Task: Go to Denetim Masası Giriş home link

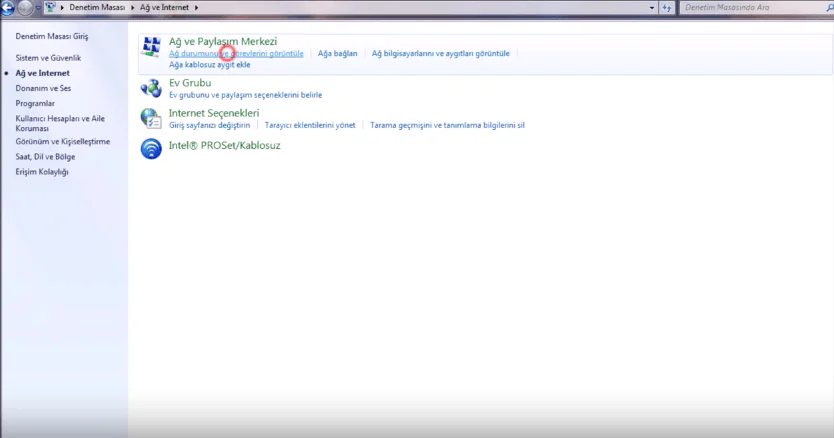Action: click(x=52, y=36)
